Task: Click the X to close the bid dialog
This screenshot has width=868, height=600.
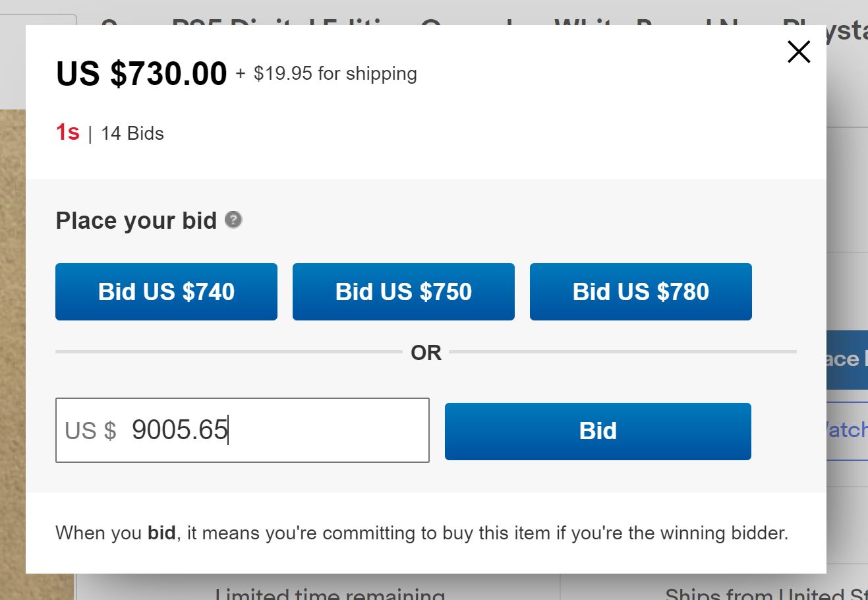Action: [x=798, y=51]
